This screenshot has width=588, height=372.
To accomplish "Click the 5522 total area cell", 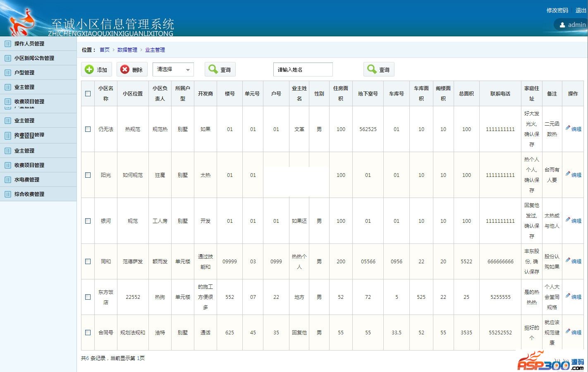I will (466, 261).
